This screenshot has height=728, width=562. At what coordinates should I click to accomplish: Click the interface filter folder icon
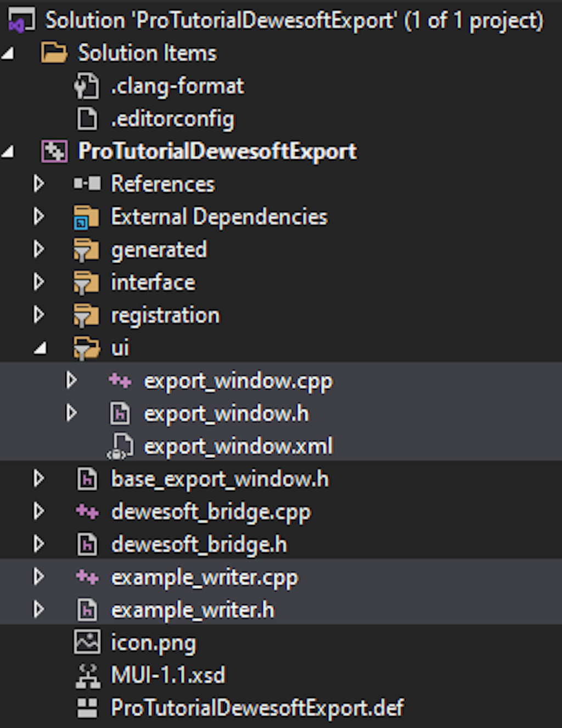tap(87, 283)
